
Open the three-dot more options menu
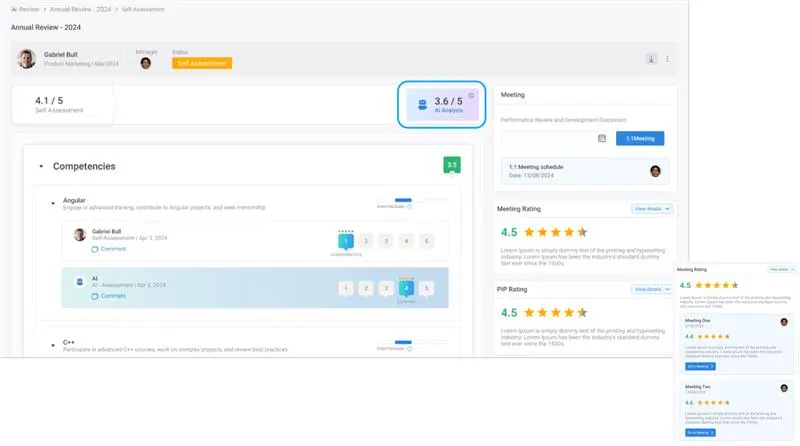pos(667,59)
